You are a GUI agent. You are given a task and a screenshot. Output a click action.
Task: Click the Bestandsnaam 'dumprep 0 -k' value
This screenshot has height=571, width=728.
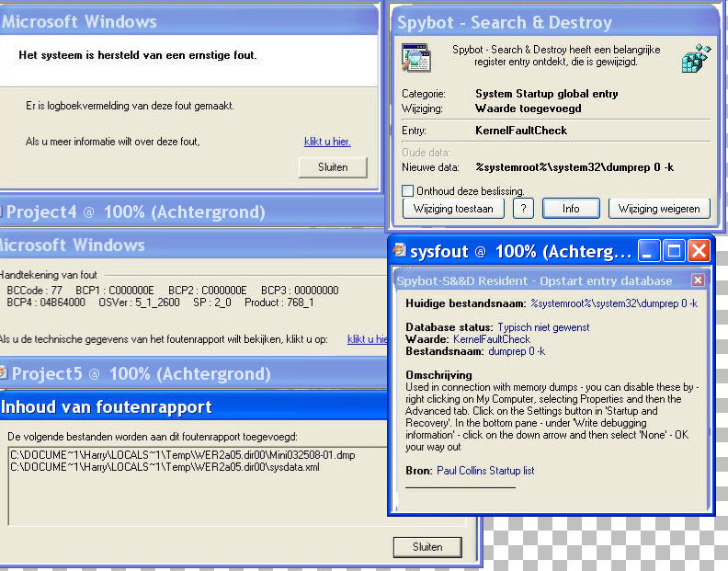[x=517, y=351]
